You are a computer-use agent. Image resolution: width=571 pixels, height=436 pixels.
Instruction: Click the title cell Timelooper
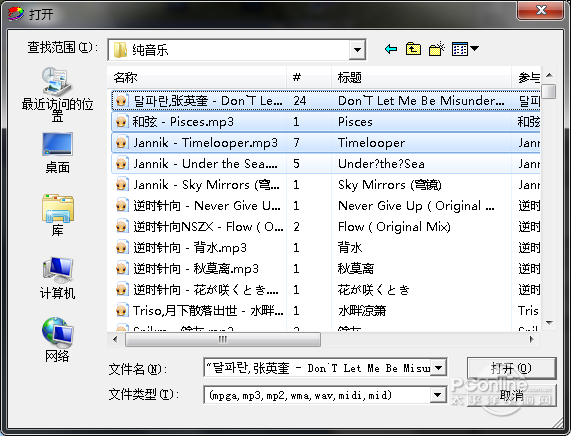[x=371, y=143]
